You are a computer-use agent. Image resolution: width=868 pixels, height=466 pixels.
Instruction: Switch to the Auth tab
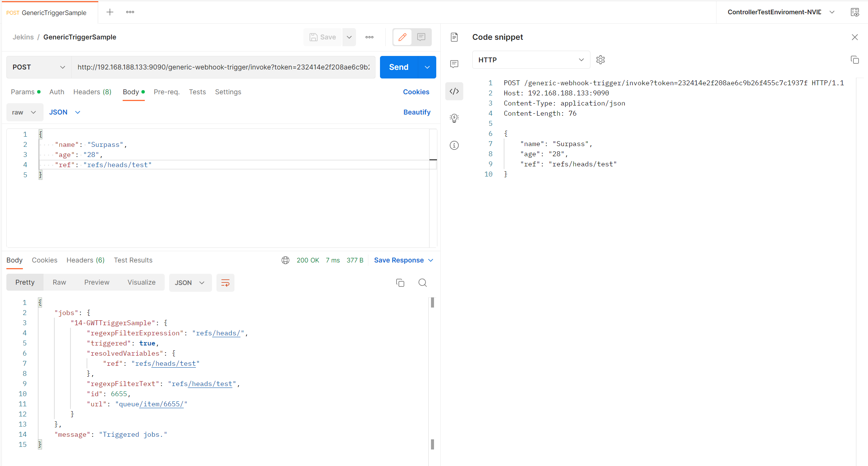pos(57,92)
